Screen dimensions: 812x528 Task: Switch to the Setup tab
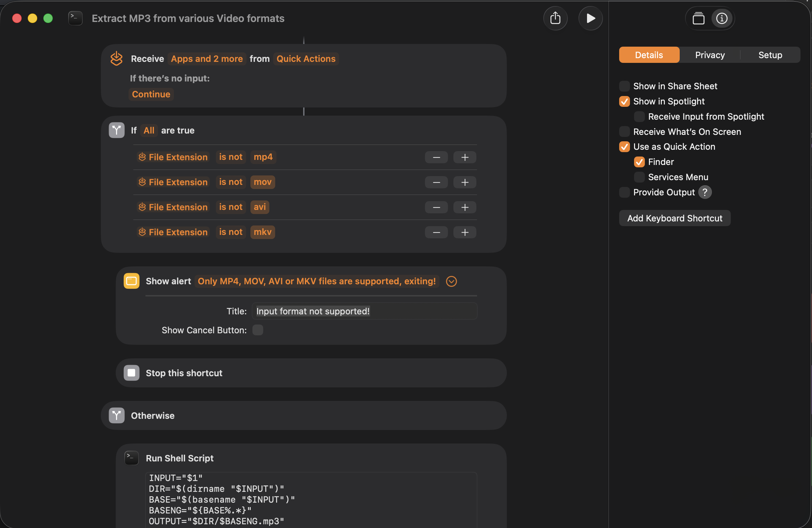tap(770, 55)
